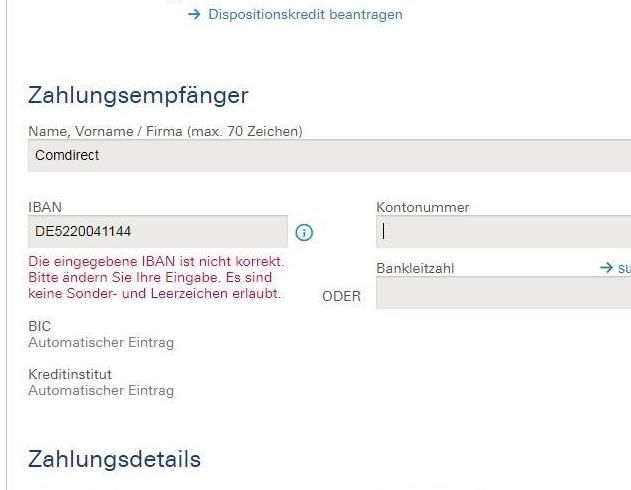Viewport: 631px width, 490px height.
Task: Click the Zahlungsdetails heading
Action: [x=114, y=459]
